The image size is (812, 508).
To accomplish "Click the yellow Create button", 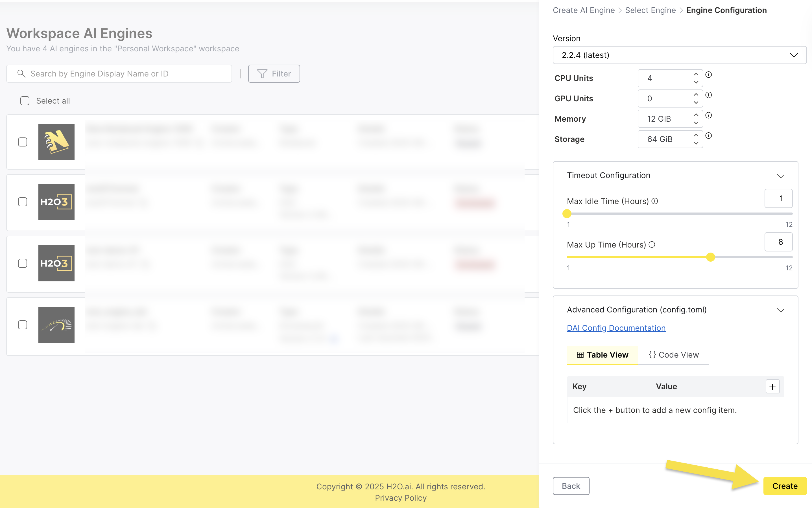I will tap(784, 486).
